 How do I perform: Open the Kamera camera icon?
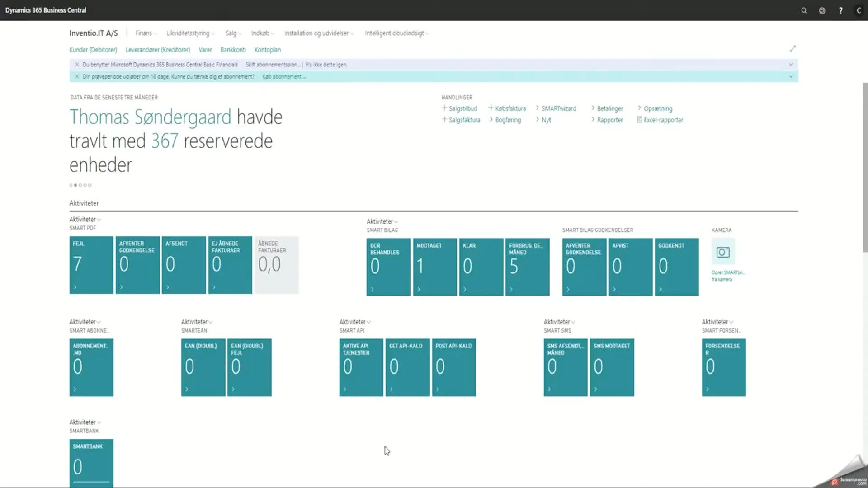click(723, 252)
